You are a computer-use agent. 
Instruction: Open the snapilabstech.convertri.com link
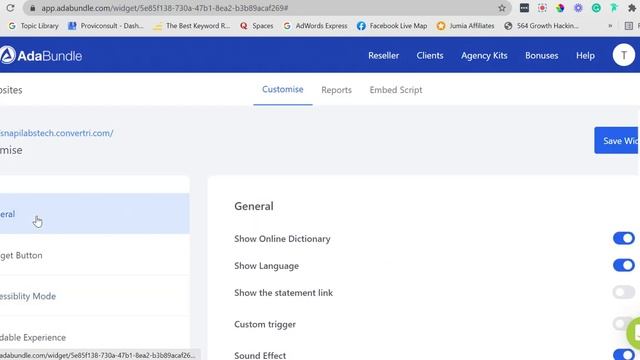(x=57, y=133)
